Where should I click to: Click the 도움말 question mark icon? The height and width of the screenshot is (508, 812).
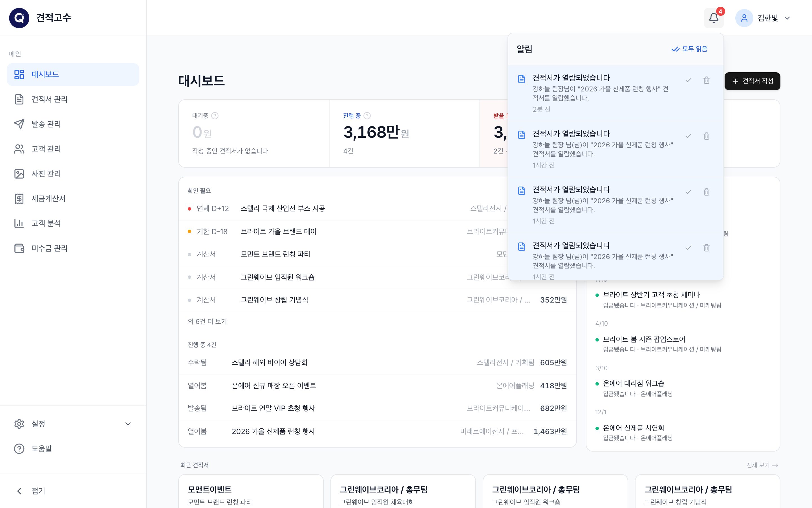pyautogui.click(x=19, y=448)
